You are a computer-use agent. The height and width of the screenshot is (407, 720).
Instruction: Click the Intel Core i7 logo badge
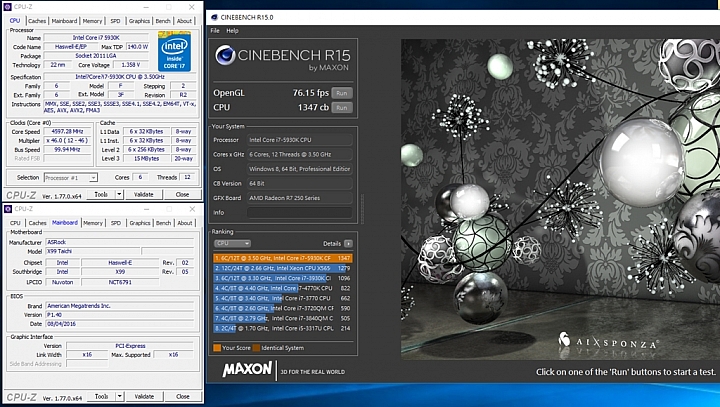[x=174, y=51]
